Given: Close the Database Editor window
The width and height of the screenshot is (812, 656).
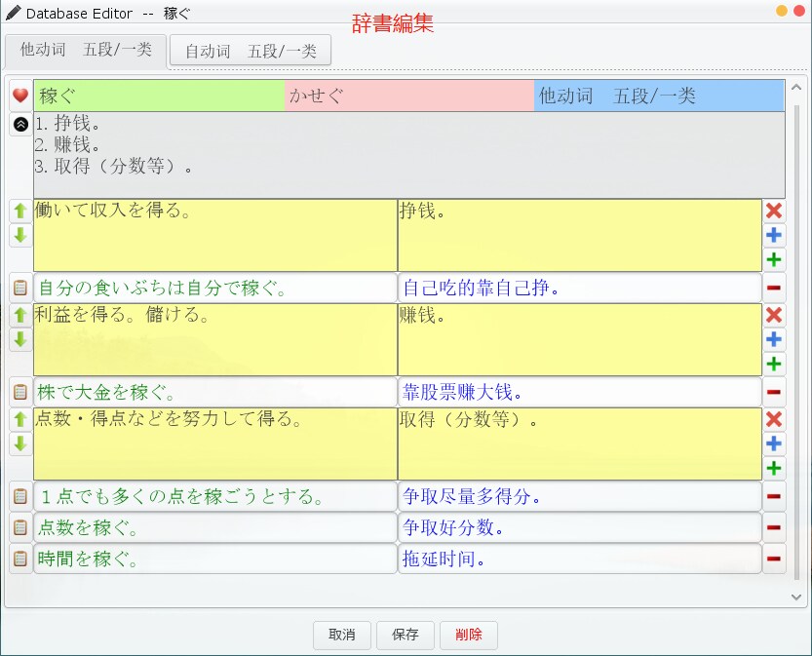Looking at the screenshot, I should (799, 11).
